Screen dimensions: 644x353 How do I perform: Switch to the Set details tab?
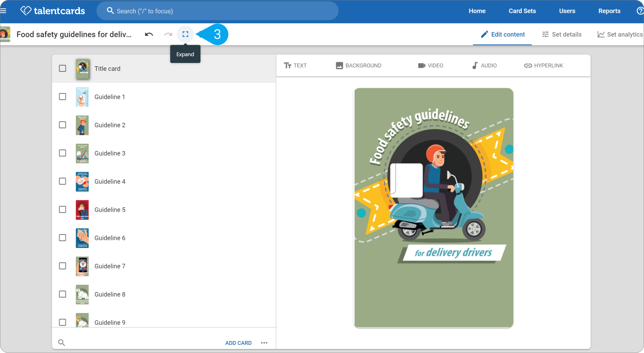(x=561, y=34)
